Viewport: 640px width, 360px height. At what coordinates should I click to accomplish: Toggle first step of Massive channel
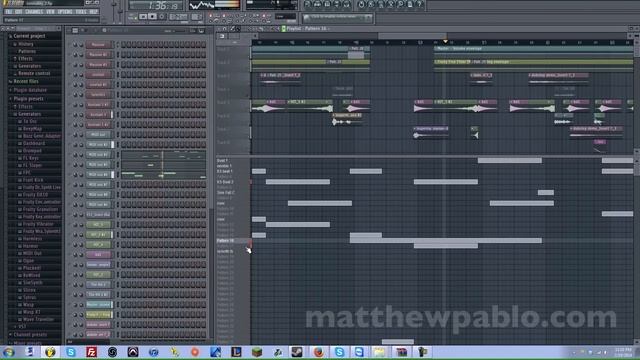[x=123, y=45]
